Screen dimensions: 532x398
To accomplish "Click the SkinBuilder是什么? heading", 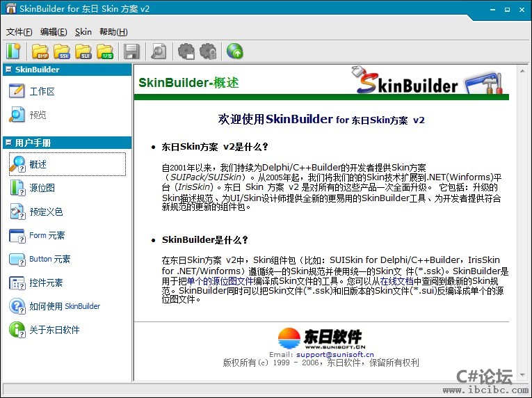I will coord(204,240).
